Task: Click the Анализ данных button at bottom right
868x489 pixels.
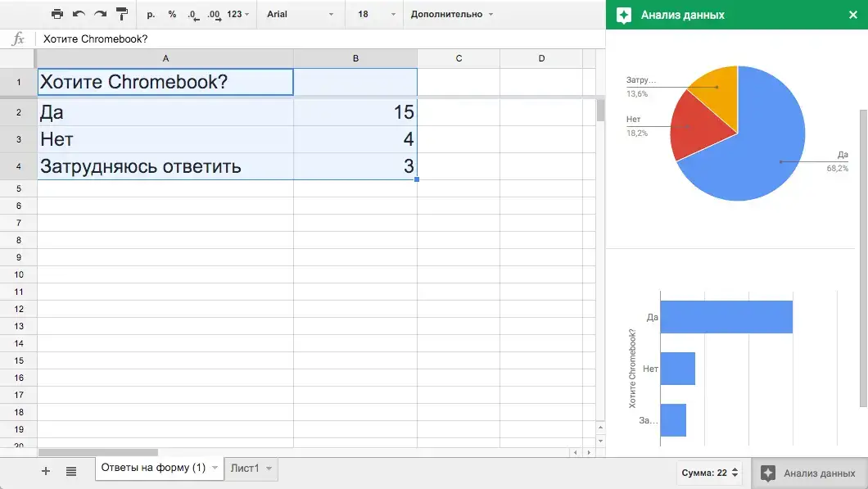Action: [809, 473]
